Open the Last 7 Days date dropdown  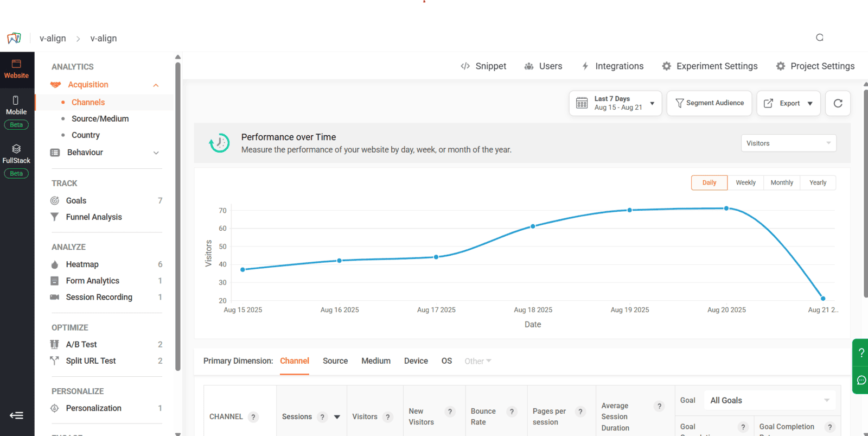pos(615,103)
